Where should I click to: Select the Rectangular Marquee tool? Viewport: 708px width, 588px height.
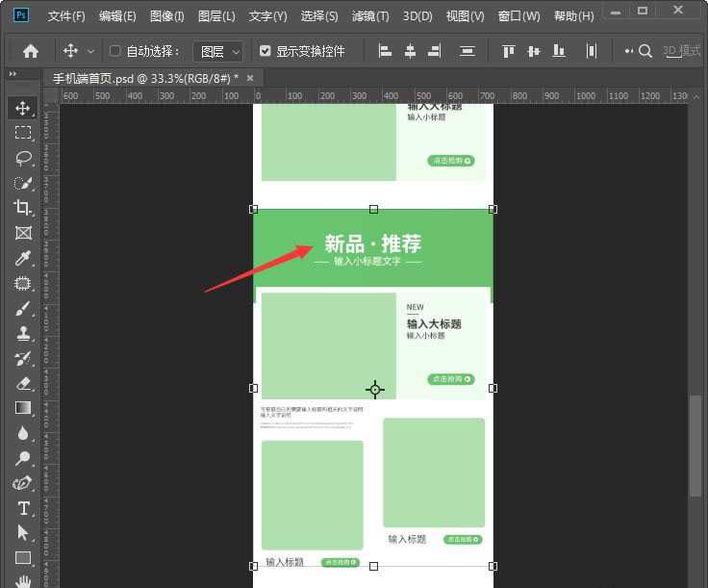(x=23, y=133)
